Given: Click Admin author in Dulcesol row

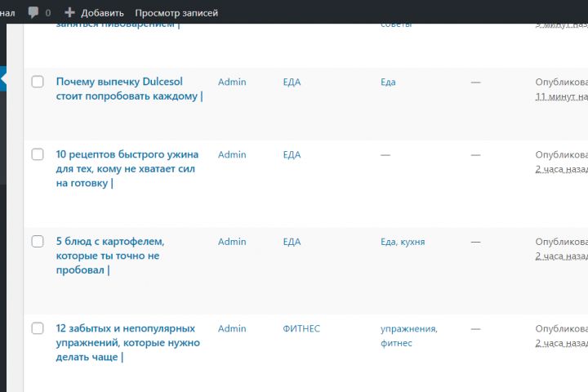Looking at the screenshot, I should tap(232, 82).
